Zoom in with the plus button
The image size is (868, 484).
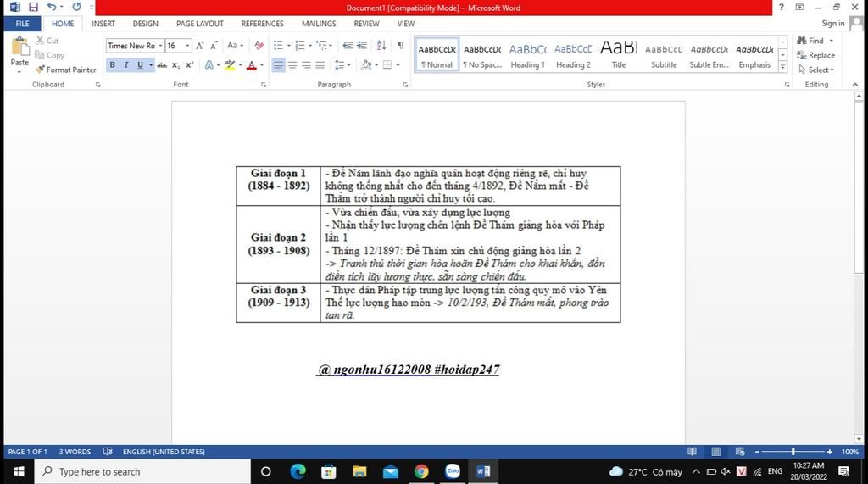[x=829, y=452]
